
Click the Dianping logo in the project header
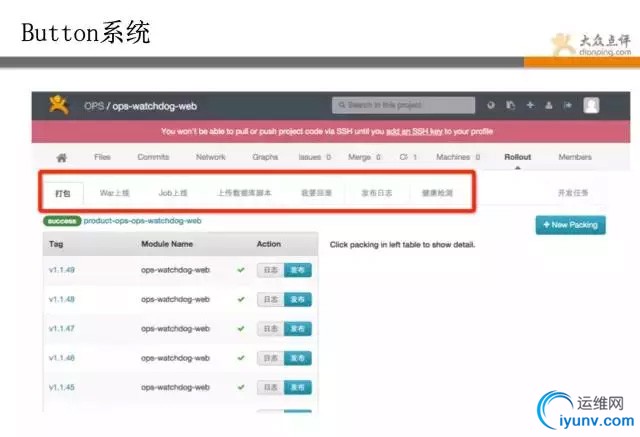pyautogui.click(x=58, y=105)
